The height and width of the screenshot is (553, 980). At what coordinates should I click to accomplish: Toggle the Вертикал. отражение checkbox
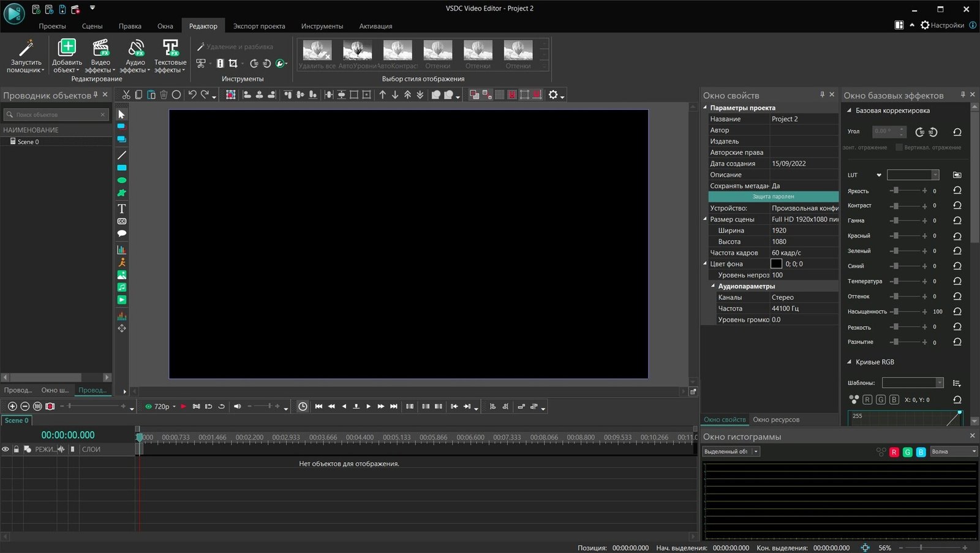(899, 147)
